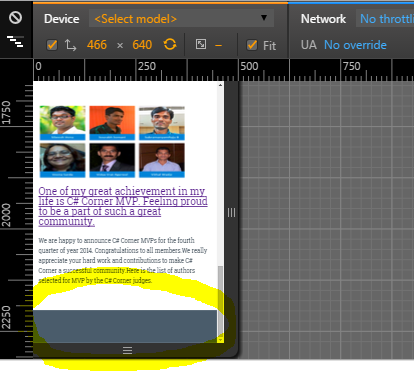Click the 250 mark on horizontal ruler
This screenshot has height=371, width=414.
point(147,66)
